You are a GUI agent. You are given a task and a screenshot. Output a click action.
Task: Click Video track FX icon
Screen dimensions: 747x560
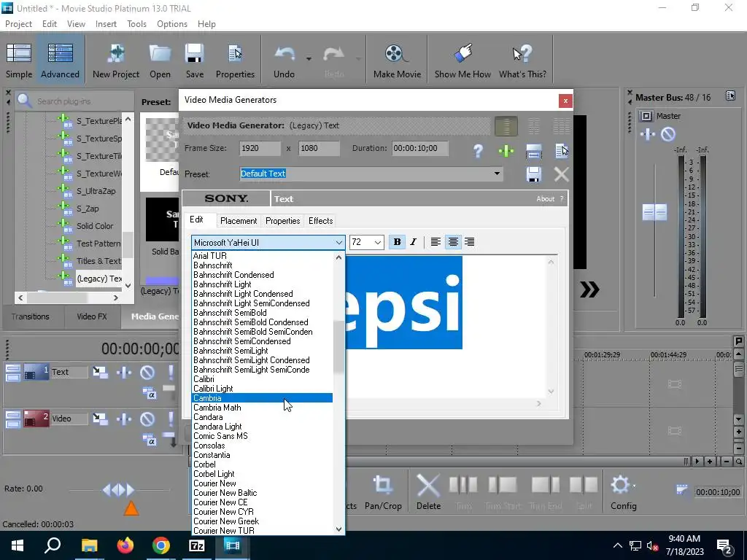124,419
